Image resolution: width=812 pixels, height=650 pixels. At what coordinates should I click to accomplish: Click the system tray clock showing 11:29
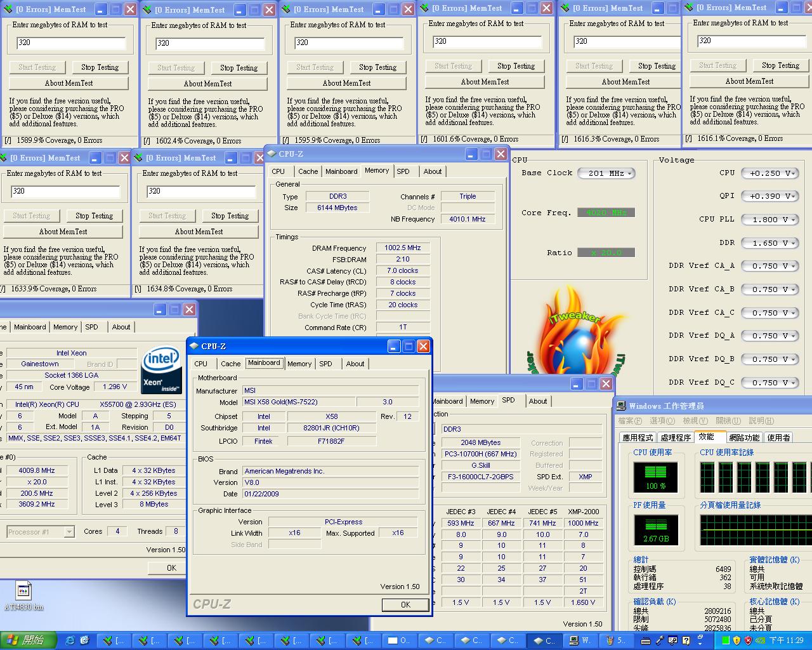[x=787, y=640]
